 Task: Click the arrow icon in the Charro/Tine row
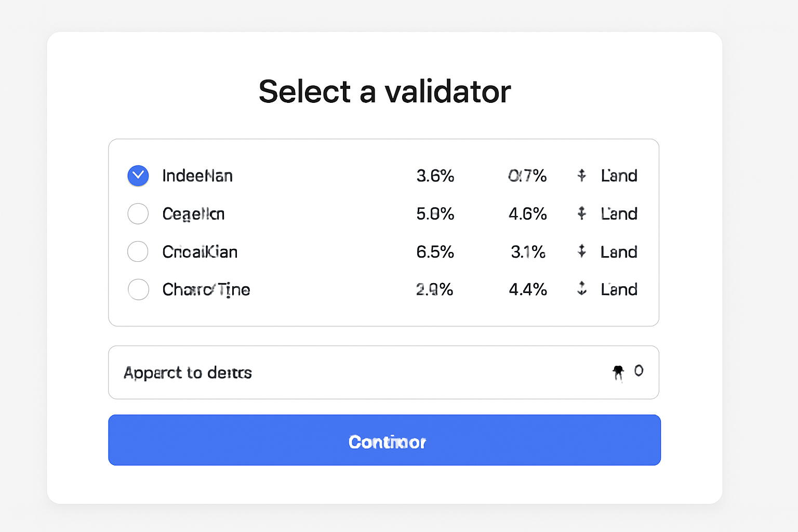tap(582, 288)
